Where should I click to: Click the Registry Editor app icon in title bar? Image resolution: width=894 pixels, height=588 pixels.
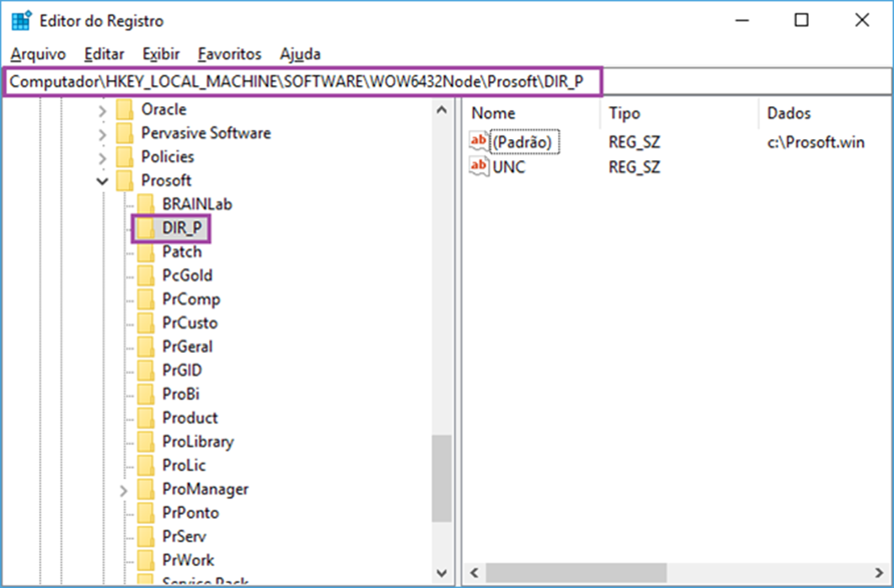[22, 20]
